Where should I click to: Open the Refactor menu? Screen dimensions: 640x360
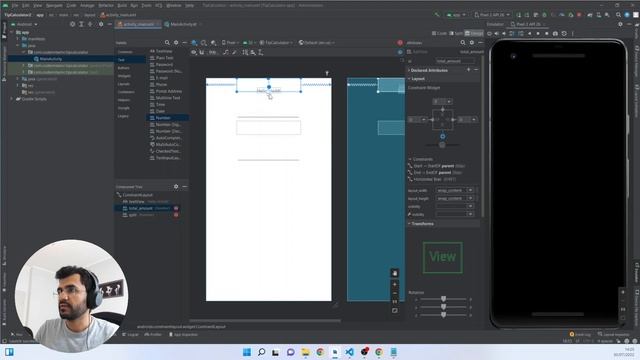106,6
